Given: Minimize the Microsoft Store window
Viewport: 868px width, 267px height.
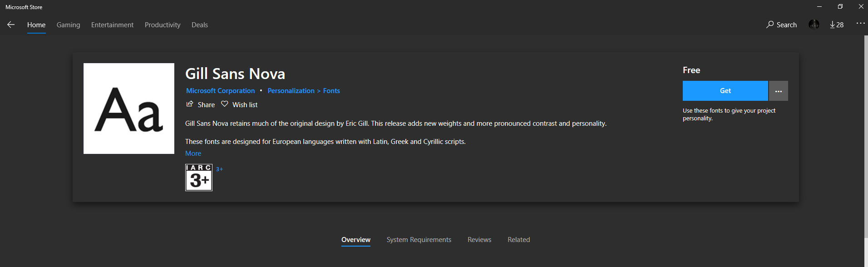Looking at the screenshot, I should point(819,7).
